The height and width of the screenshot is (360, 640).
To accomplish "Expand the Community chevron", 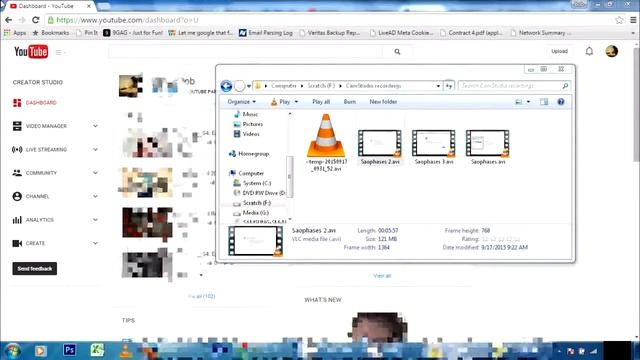I will tap(95, 173).
